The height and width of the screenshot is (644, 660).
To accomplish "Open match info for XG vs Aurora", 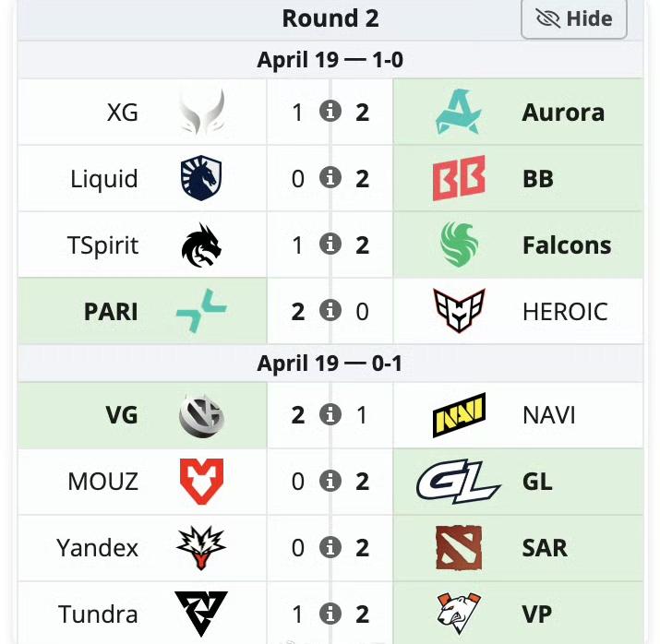I will [x=330, y=112].
